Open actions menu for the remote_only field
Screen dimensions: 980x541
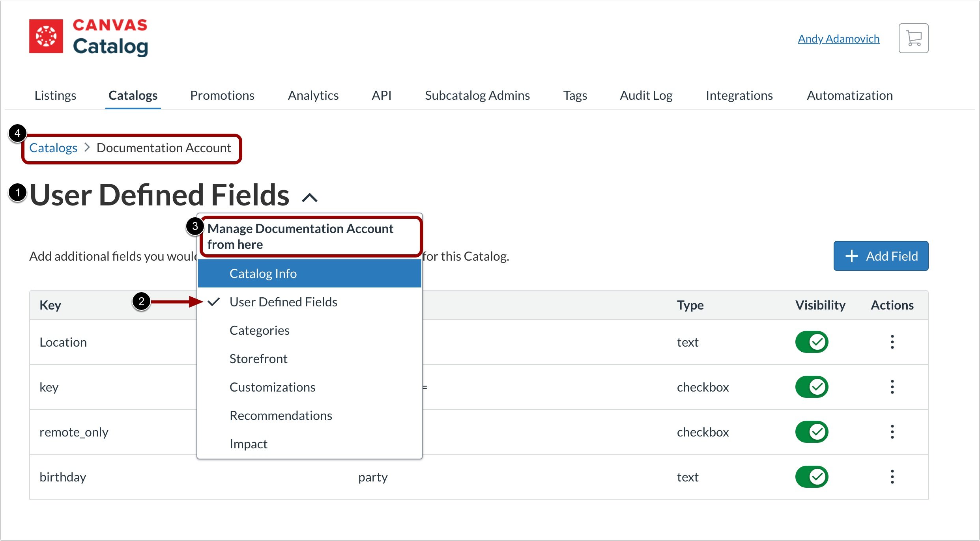(892, 432)
